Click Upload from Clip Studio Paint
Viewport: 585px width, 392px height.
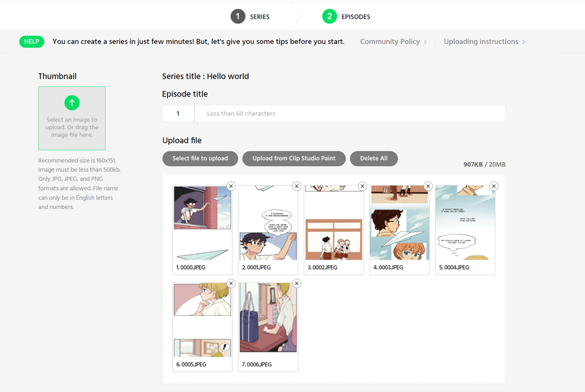[x=294, y=159]
